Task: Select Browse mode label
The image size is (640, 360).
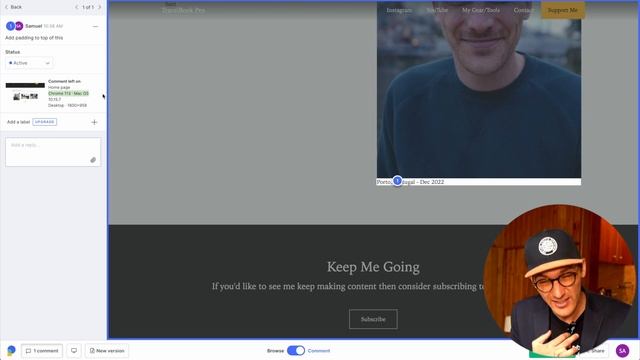Action: coord(276,351)
